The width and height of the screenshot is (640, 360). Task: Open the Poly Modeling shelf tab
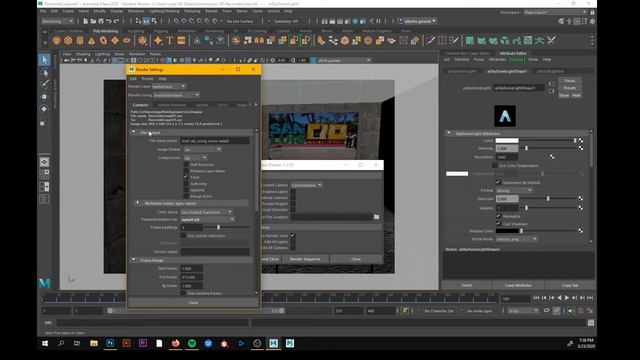(x=105, y=31)
